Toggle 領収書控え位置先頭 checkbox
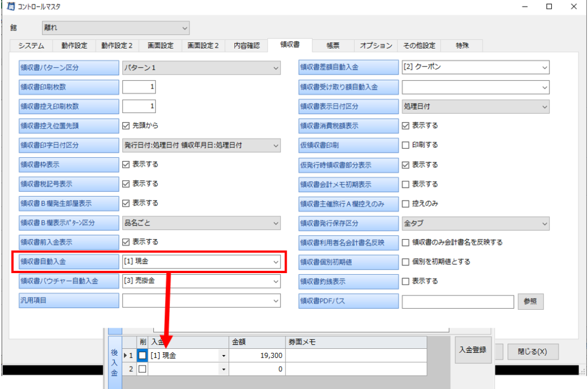Screen dimensions: 588x389 (126, 126)
